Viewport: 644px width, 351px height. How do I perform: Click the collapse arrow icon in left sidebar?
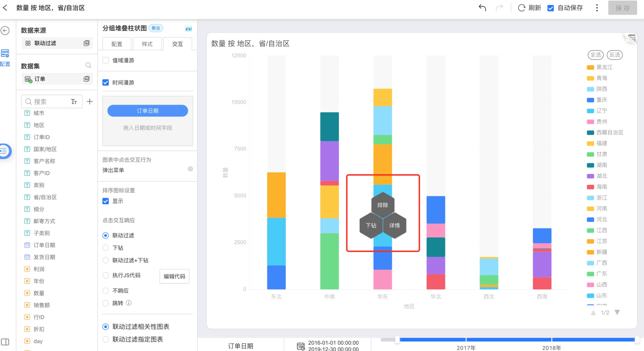pos(5,30)
